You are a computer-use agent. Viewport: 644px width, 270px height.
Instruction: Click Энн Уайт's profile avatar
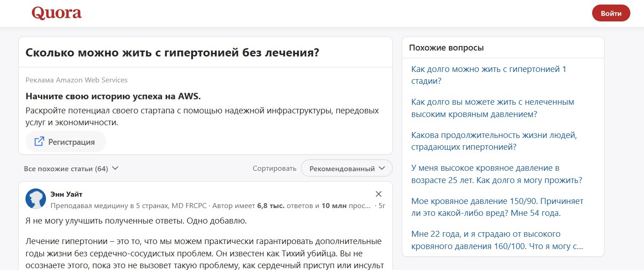pos(35,199)
